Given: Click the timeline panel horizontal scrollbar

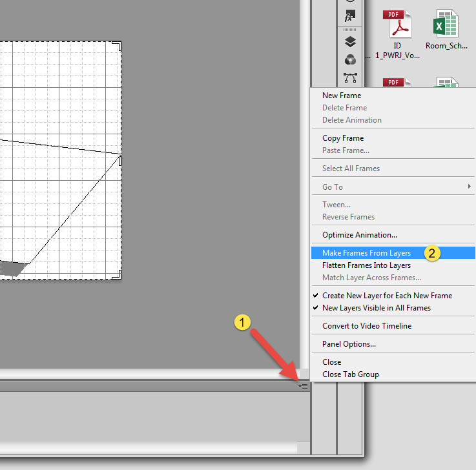Looking at the screenshot, I should tap(148, 448).
